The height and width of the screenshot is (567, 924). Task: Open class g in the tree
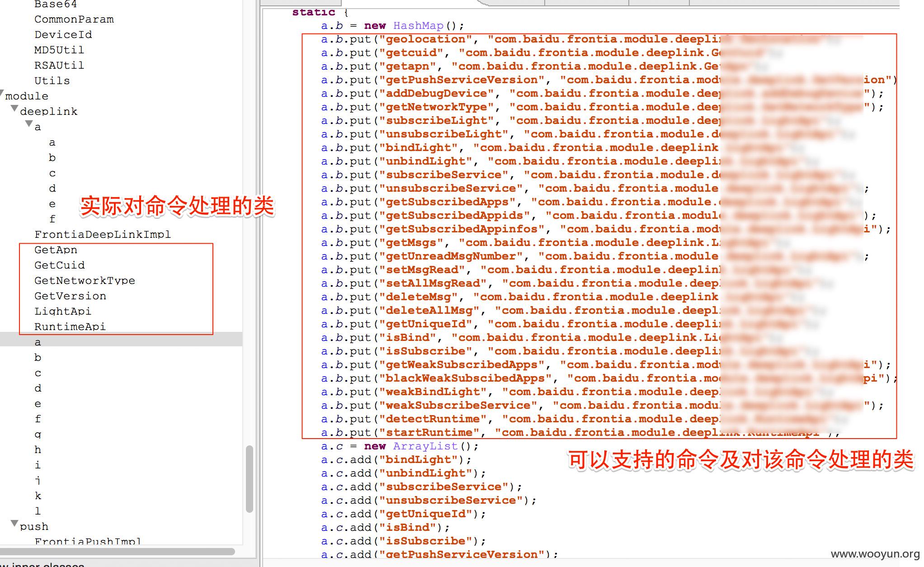click(38, 435)
